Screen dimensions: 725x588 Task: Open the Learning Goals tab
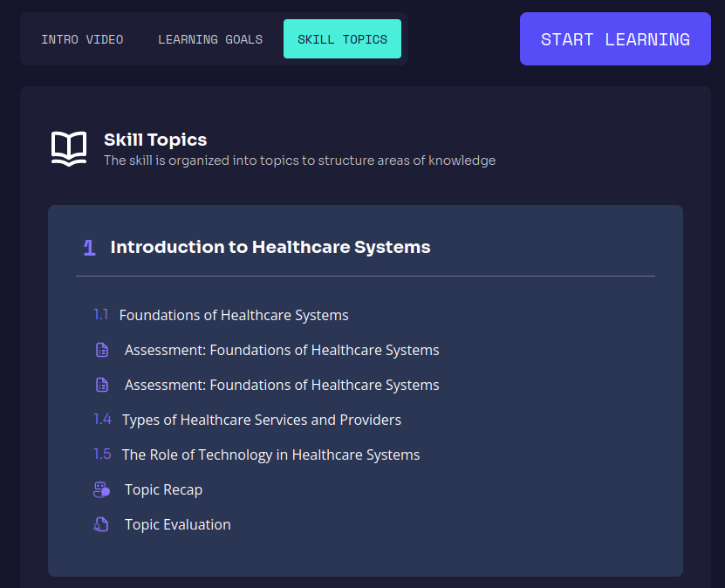tap(210, 39)
